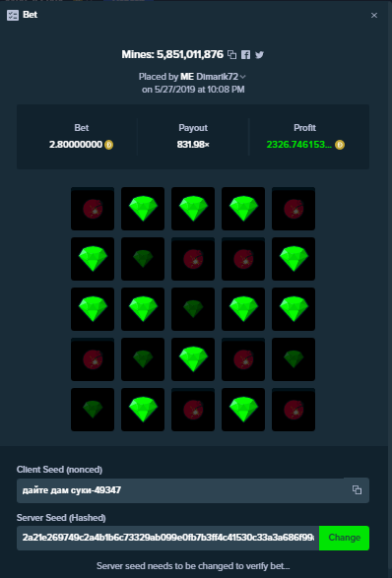
Task: Click the gem tile in row three, second column
Action: pyautogui.click(x=143, y=309)
